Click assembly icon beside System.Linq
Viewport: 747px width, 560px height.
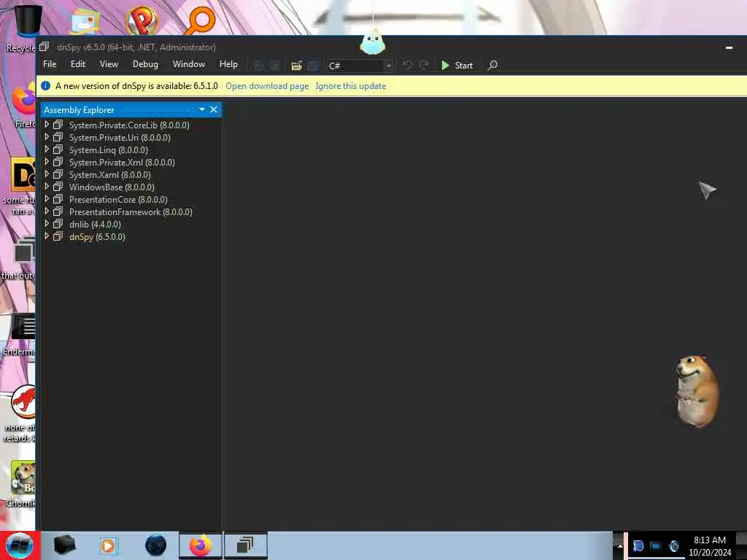[58, 149]
